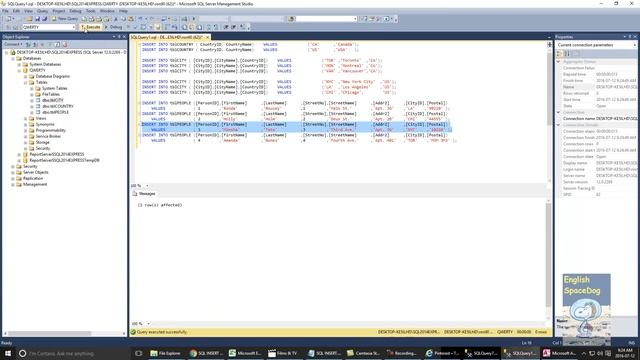Open the Help menu

123,11
